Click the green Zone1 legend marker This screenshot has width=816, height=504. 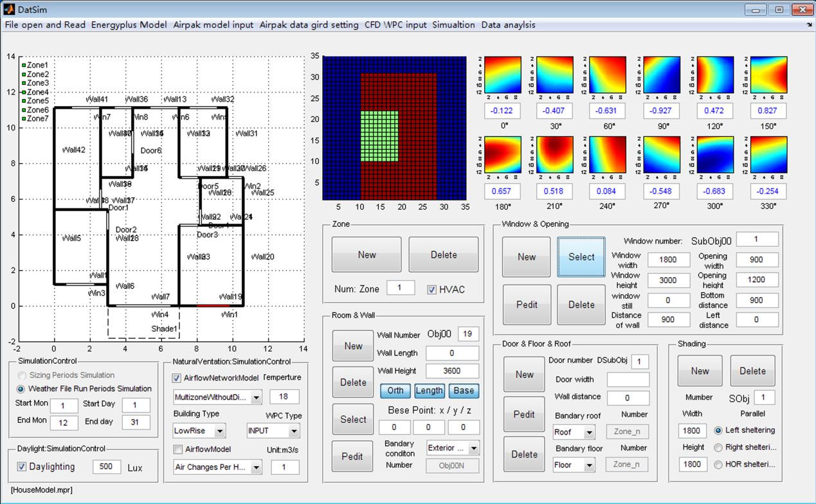click(x=24, y=65)
